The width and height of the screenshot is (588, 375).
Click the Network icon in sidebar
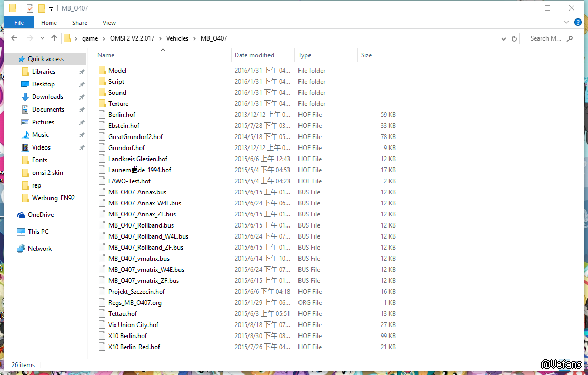(21, 249)
